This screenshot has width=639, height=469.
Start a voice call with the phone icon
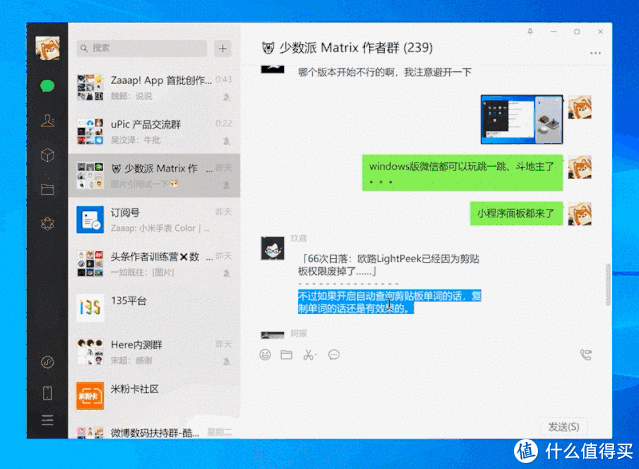[x=586, y=355]
